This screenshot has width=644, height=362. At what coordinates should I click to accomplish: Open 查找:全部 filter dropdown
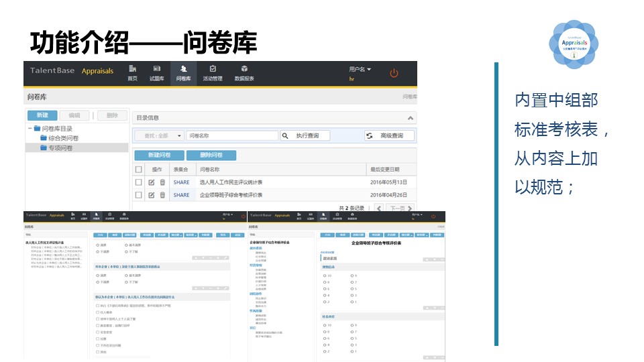coord(159,135)
